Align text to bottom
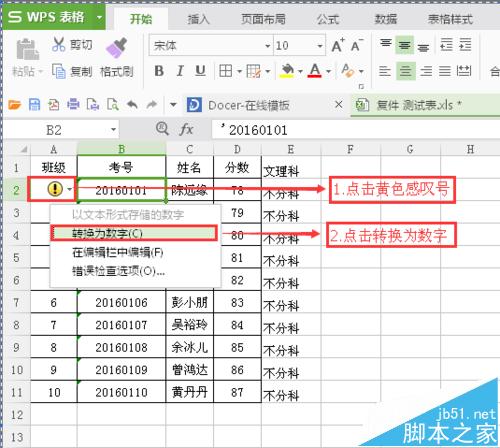Image resolution: width=500 pixels, height=448 pixels. point(423,47)
